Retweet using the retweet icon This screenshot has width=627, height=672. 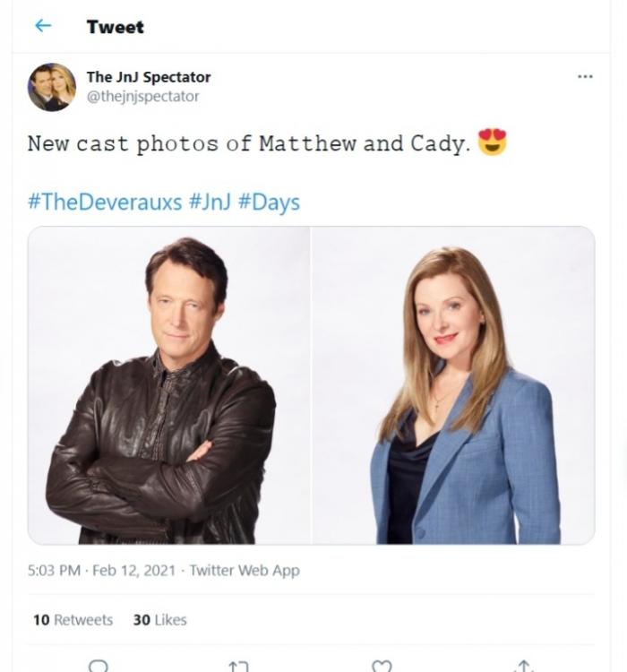tap(238, 666)
